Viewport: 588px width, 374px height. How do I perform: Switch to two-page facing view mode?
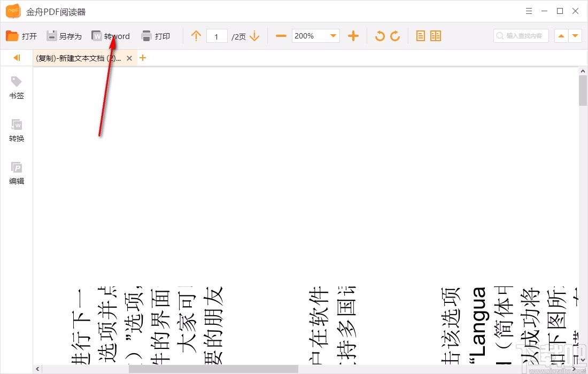coord(436,36)
